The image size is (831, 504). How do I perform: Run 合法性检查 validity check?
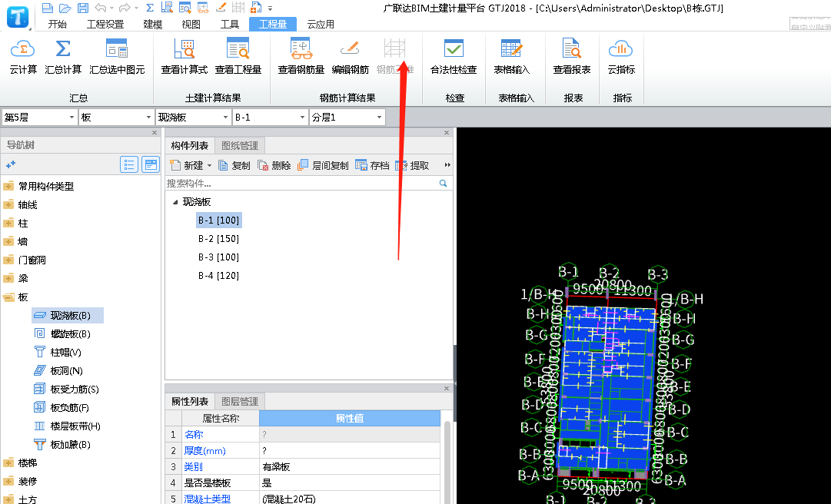[454, 57]
